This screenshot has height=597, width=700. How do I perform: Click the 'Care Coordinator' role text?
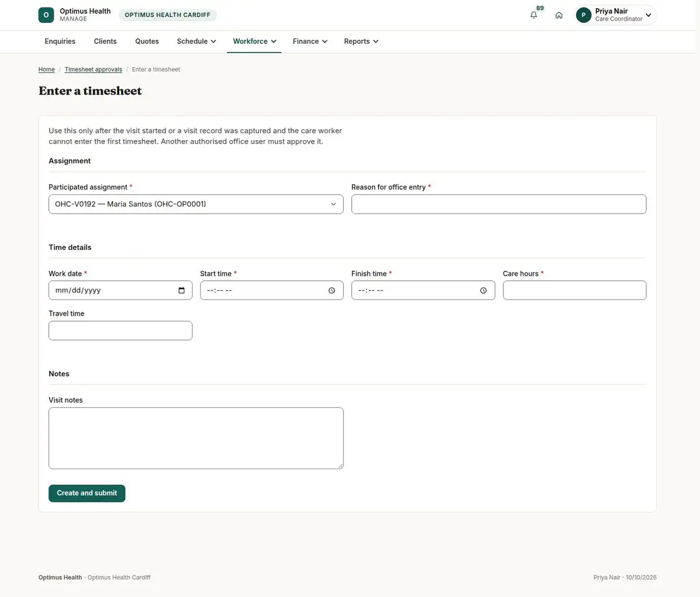[619, 19]
